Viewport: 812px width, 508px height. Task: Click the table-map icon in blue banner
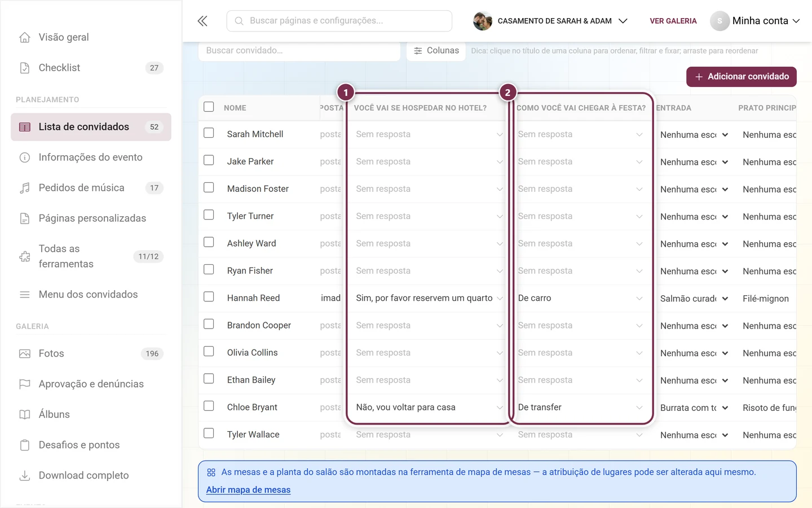click(x=211, y=472)
